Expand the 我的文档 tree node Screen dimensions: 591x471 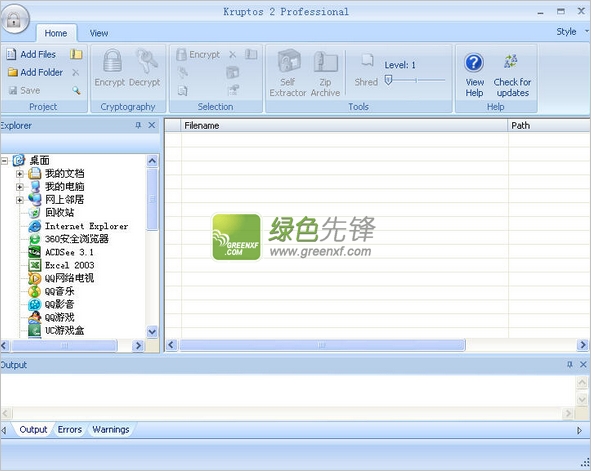[x=20, y=174]
